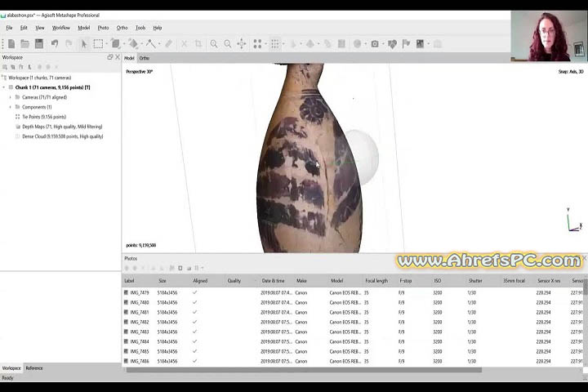
Task: Select the Move Object tool icon
Action: click(x=133, y=44)
